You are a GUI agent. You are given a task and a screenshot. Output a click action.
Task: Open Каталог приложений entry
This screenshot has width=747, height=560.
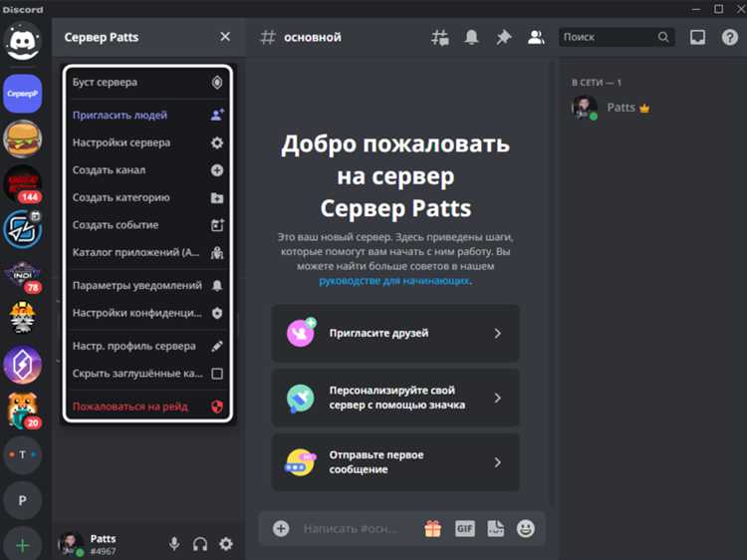147,252
